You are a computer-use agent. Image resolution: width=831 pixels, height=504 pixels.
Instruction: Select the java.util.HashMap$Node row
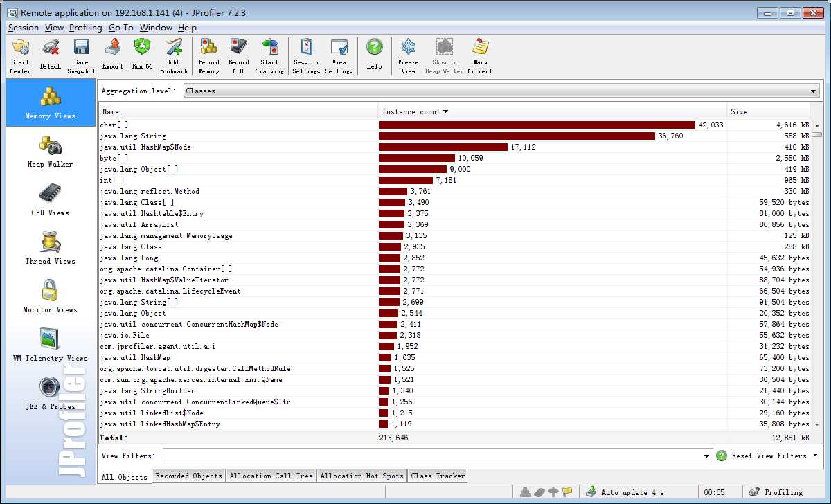pyautogui.click(x=455, y=147)
